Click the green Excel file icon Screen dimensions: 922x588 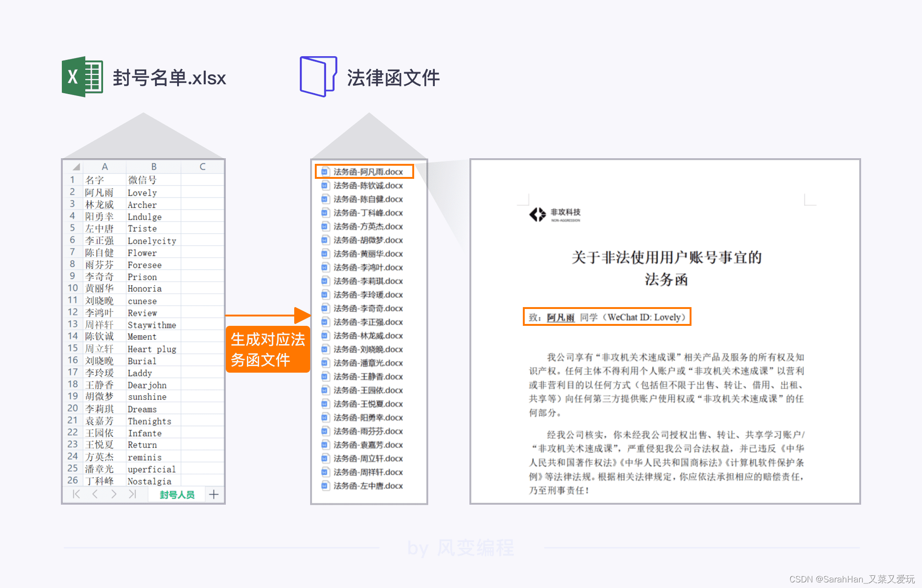[82, 77]
